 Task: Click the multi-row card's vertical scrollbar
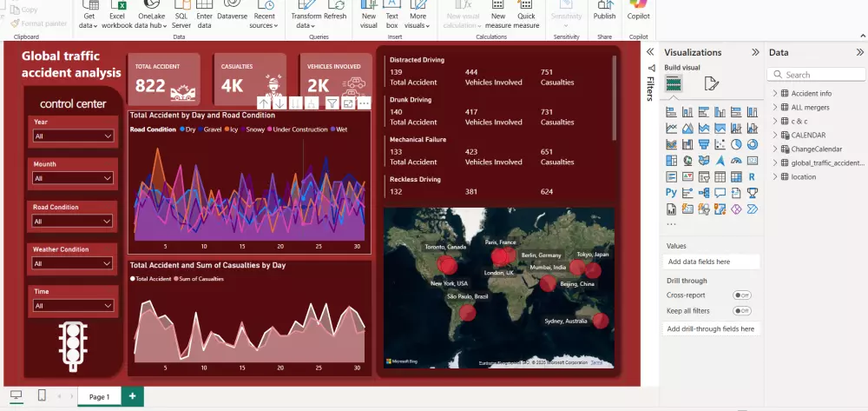click(614, 97)
